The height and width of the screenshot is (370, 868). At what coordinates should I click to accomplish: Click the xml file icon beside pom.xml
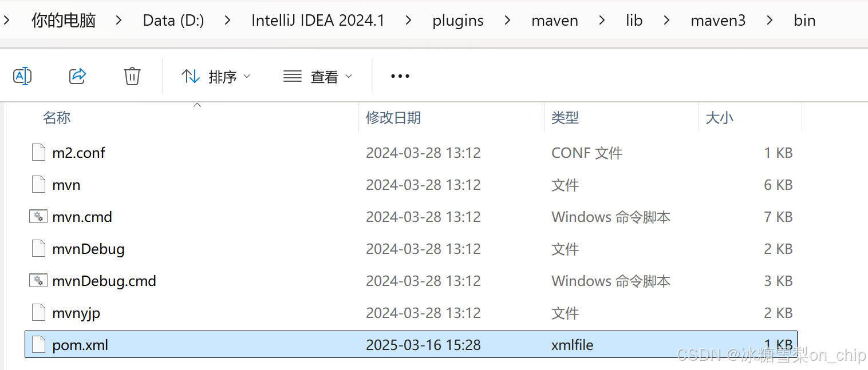pyautogui.click(x=38, y=344)
